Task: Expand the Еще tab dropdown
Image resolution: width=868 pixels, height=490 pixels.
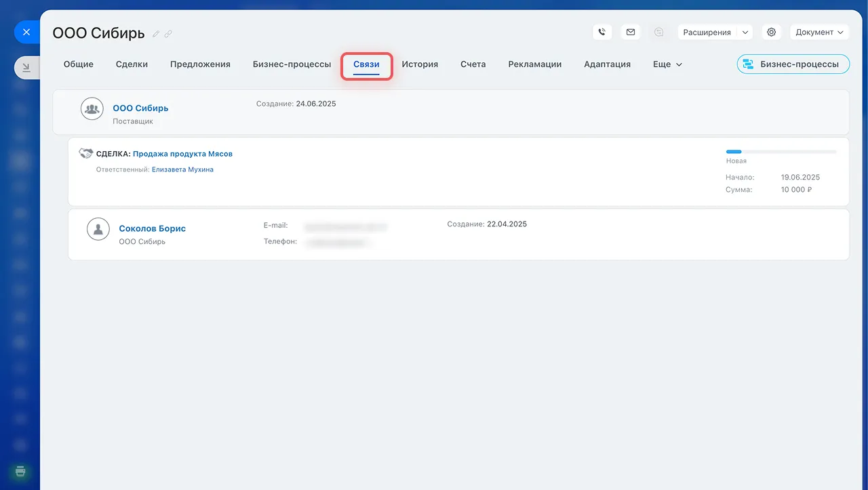Action: pos(667,64)
